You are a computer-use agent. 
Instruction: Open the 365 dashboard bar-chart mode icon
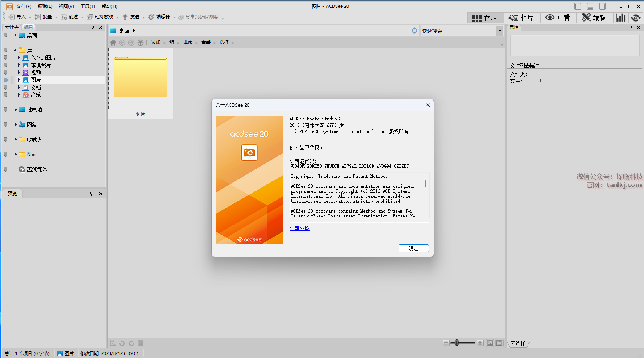coord(621,17)
